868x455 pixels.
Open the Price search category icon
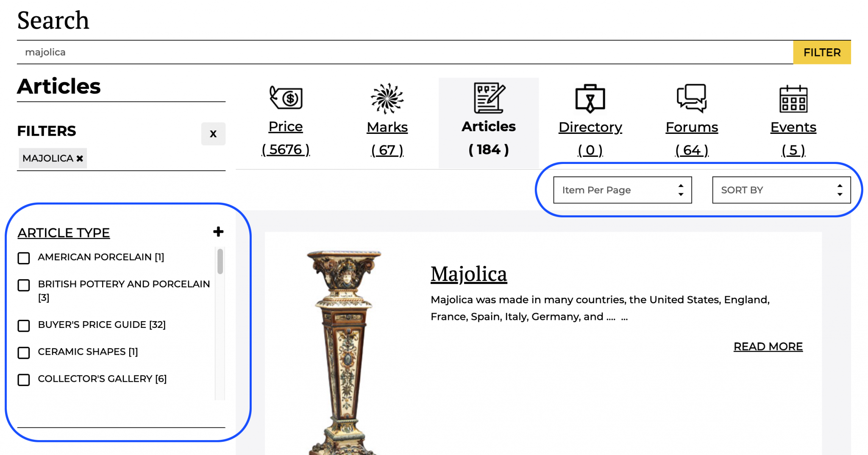[x=286, y=98]
